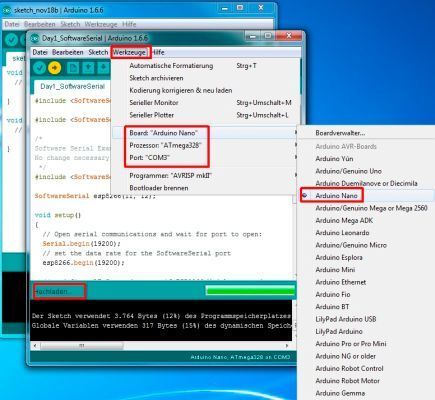Select the Arduino Nano radio option
435x400 pixels.
(336, 196)
